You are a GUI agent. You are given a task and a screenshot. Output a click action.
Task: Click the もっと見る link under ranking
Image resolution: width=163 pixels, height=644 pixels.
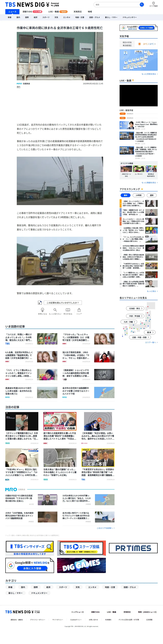tap(152, 291)
